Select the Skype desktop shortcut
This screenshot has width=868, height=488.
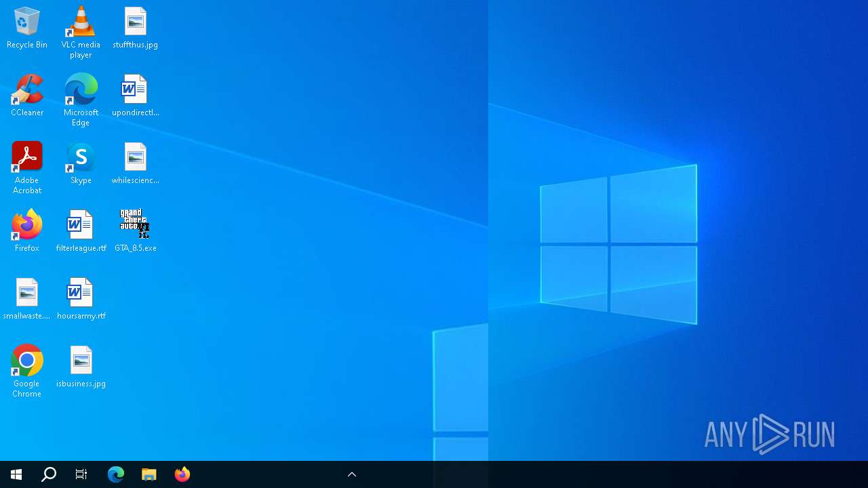(81, 163)
